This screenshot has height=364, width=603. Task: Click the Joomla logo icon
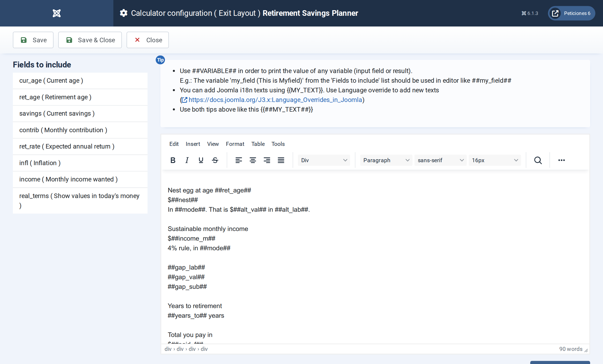click(57, 13)
